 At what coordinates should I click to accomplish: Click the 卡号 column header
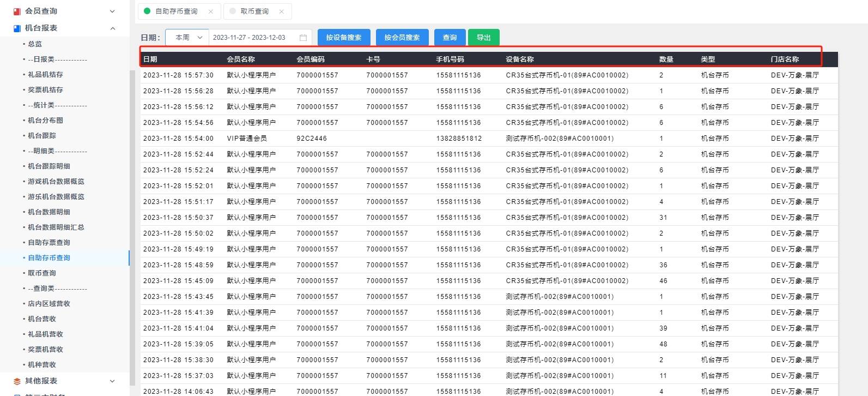point(373,59)
